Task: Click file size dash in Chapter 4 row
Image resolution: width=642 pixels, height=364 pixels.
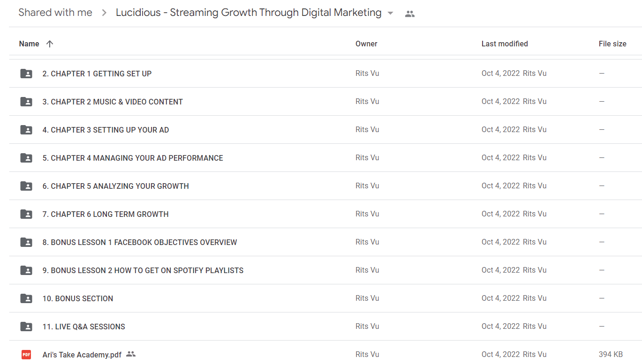Action: [x=602, y=157]
